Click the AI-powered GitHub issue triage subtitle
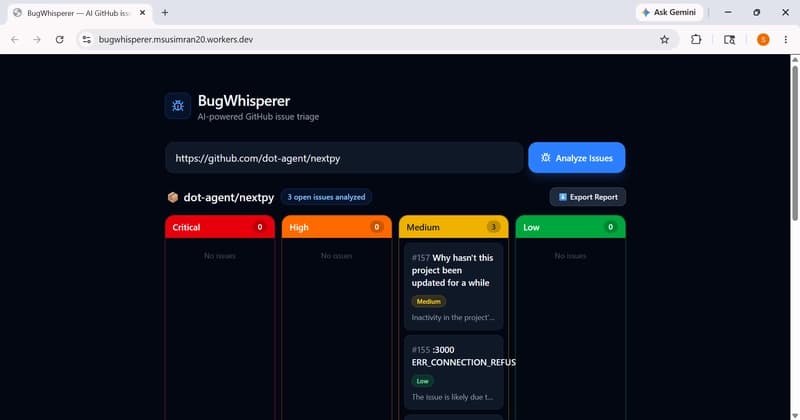This screenshot has width=800, height=420. (x=258, y=116)
